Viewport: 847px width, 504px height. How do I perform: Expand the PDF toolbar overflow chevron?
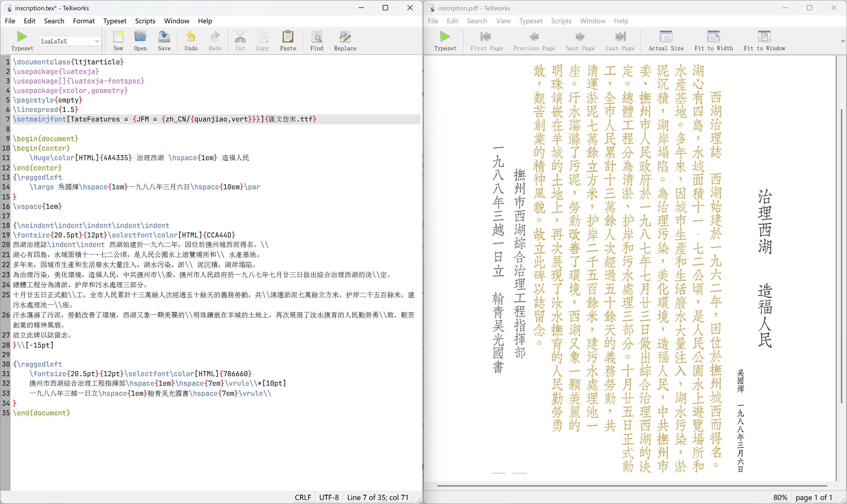pyautogui.click(x=843, y=41)
